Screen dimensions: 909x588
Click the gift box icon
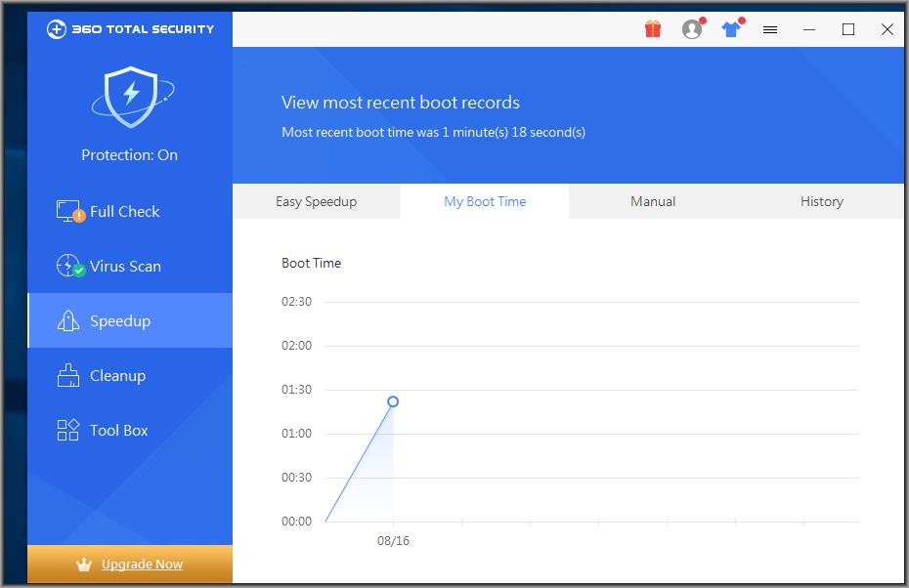coord(653,29)
